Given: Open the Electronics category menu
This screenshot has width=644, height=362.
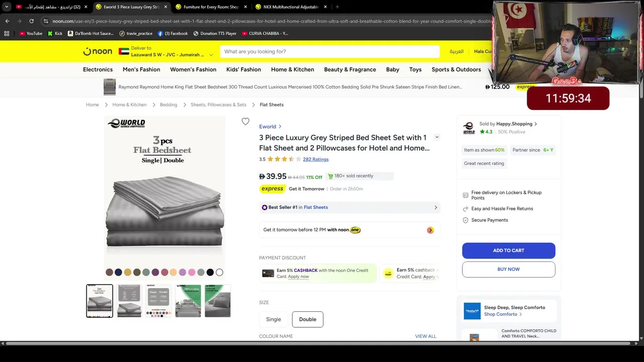Looking at the screenshot, I should pyautogui.click(x=98, y=69).
